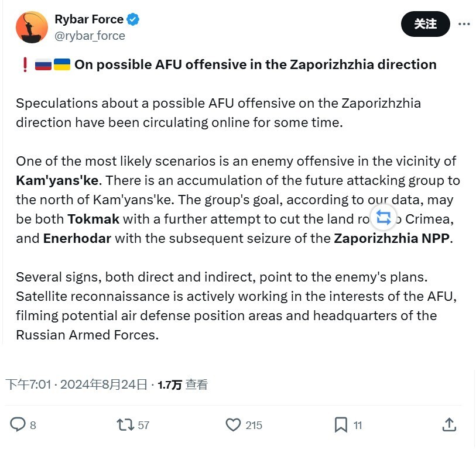The height and width of the screenshot is (470, 476).
Task: Click the red exclamation mark emoji
Action: point(25,64)
